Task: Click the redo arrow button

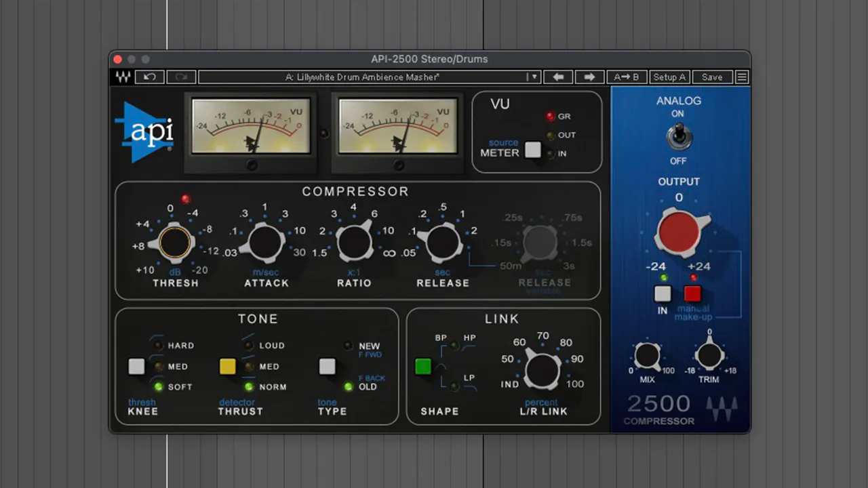Action: (181, 77)
